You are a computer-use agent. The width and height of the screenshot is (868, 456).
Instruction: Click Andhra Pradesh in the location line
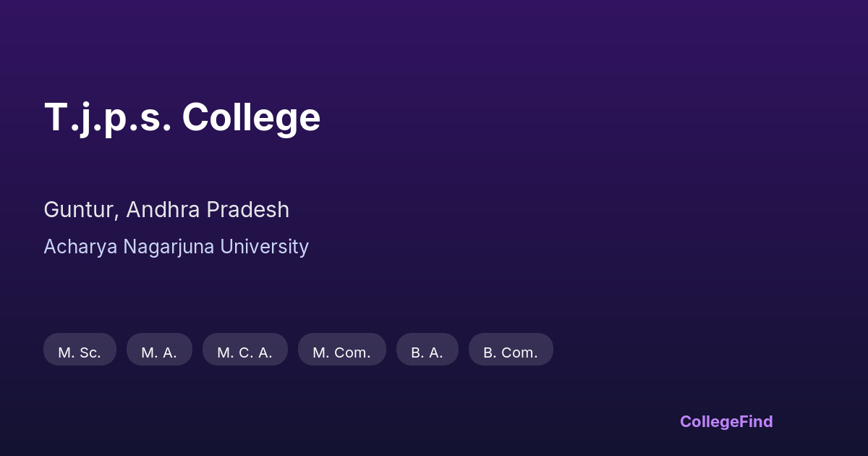(x=208, y=210)
